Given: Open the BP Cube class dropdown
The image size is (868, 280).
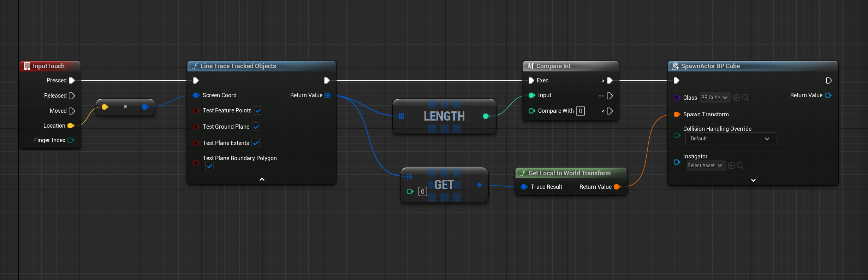Looking at the screenshot, I should [715, 98].
